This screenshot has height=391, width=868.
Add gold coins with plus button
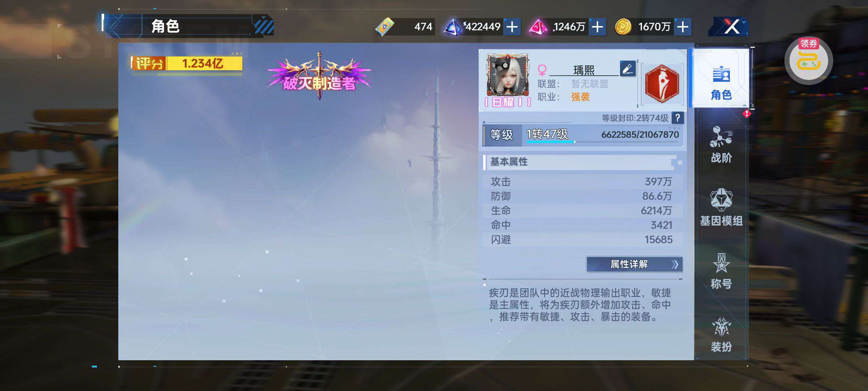tap(682, 27)
